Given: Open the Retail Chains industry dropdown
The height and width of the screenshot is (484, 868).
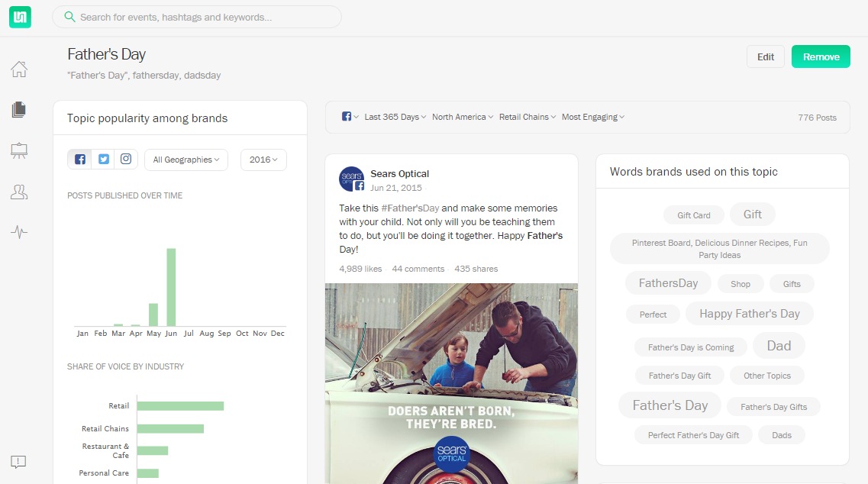Looking at the screenshot, I should [x=528, y=117].
